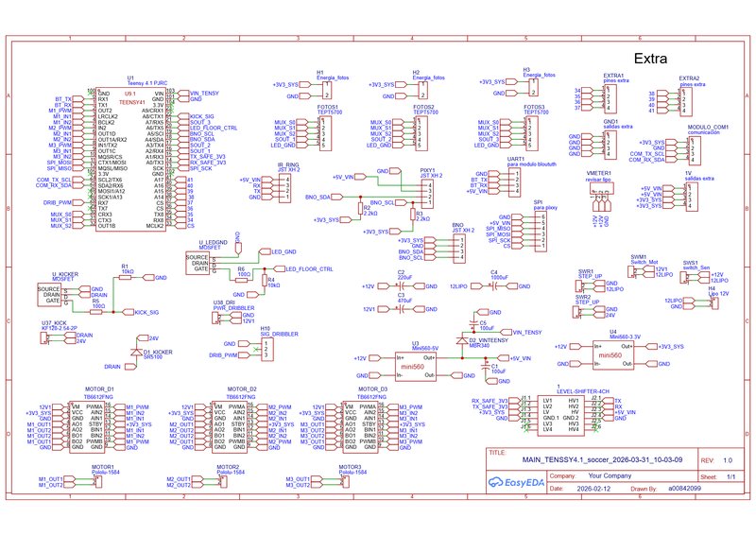The image size is (756, 535).
Task: Select the C4 1000uF capacitor symbol
Action: (x=493, y=286)
